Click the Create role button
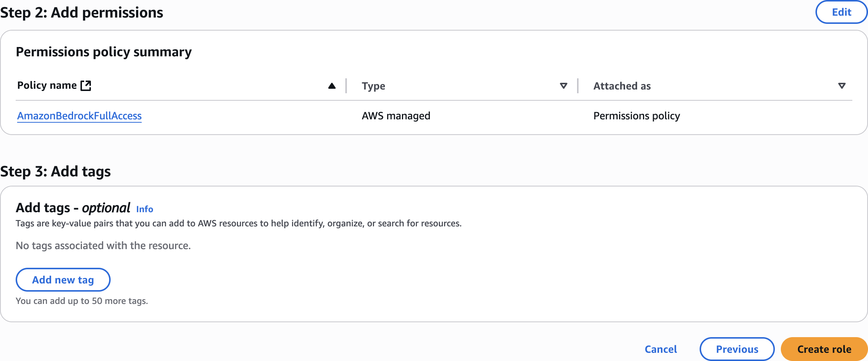This screenshot has height=361, width=868. (824, 349)
